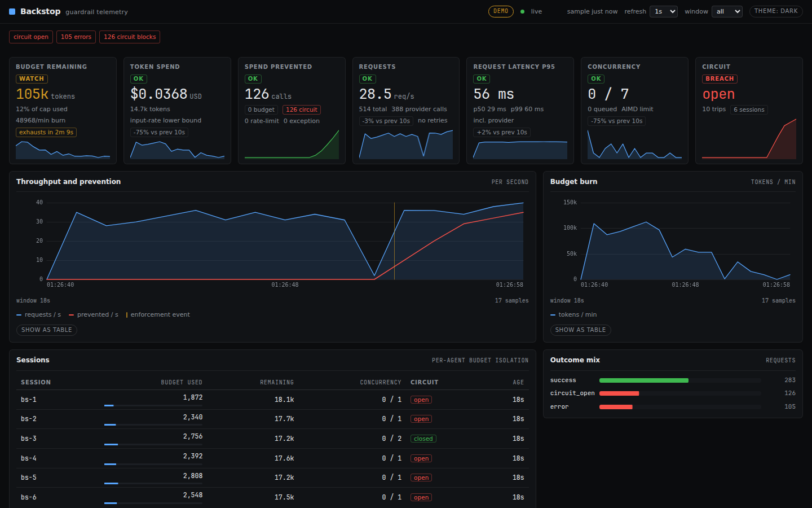
Task: Click the 'exhausts in 2m 9s' warning
Action: 46,133
